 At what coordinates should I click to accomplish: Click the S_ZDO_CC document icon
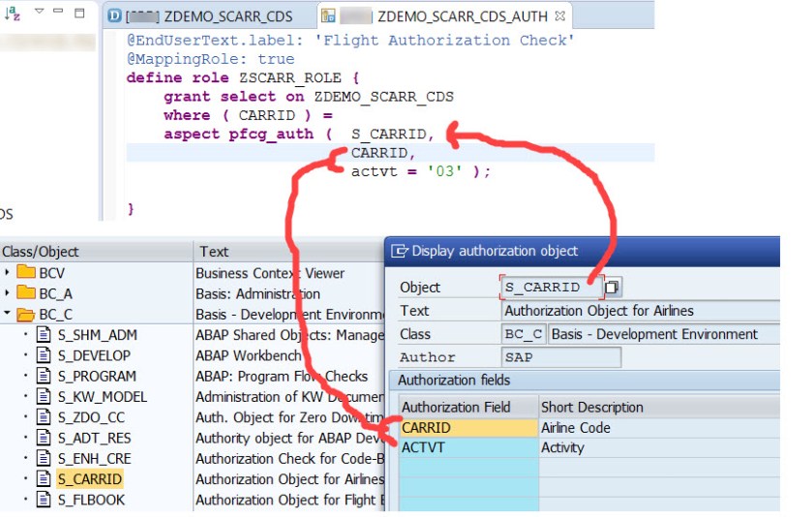43,417
